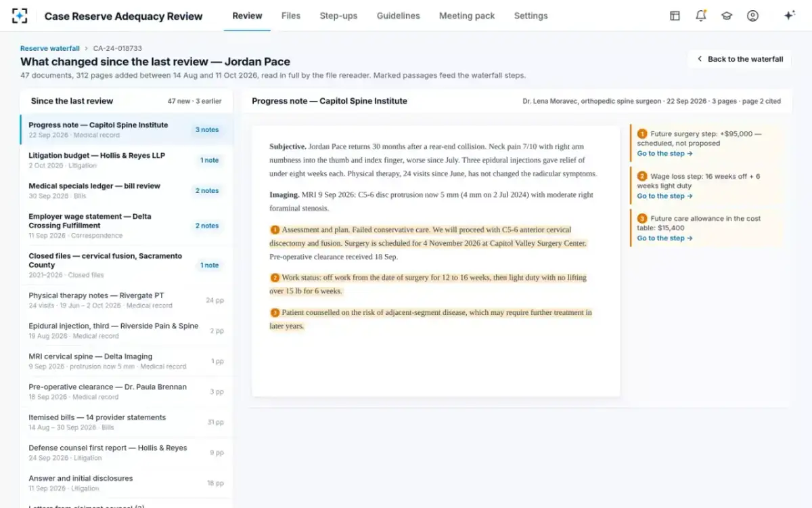Click the numbered badge on Future surgery step card
The width and height of the screenshot is (812, 508).
[642, 134]
